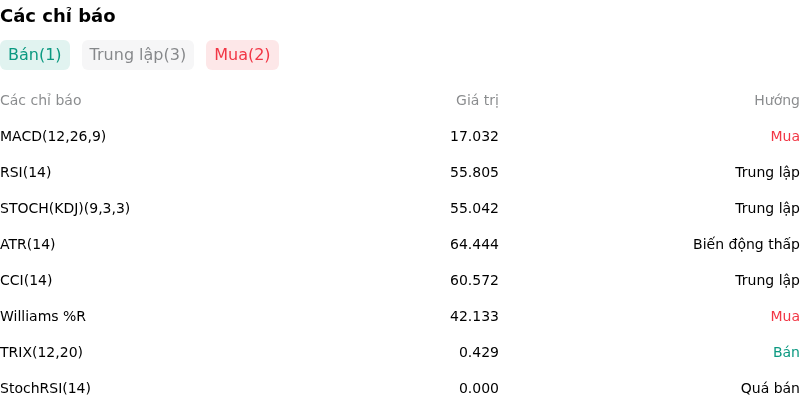Viewport: 800px width, 398px height.
Task: Click the MACD value 17.032
Action: tap(474, 136)
